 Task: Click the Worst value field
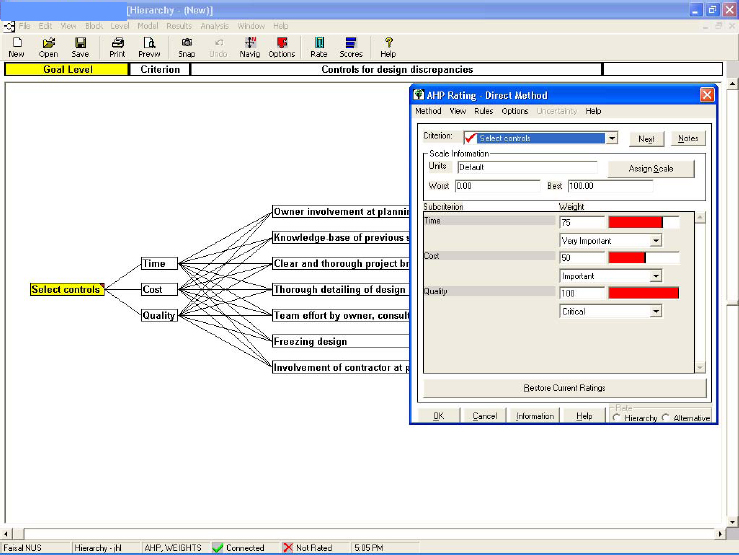coord(497,186)
